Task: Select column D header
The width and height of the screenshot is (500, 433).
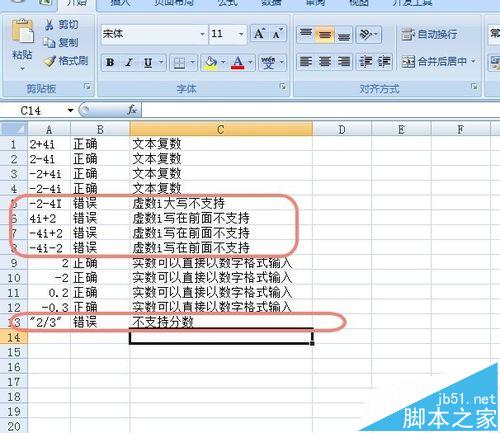Action: pos(342,129)
